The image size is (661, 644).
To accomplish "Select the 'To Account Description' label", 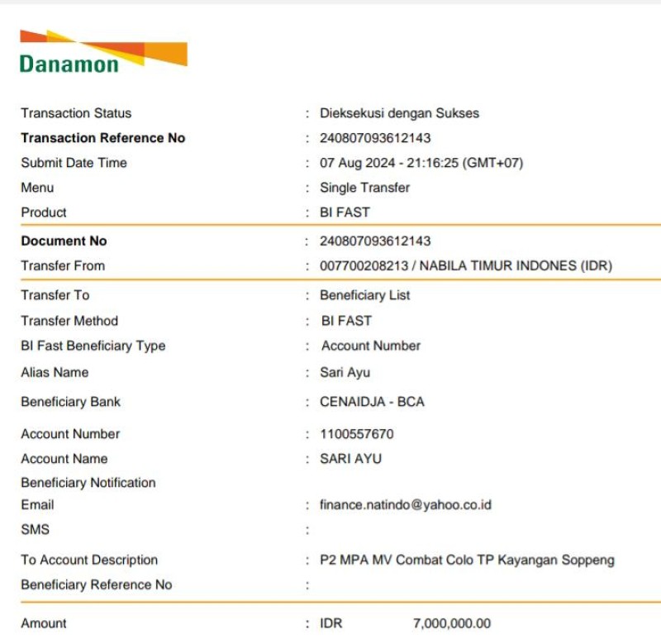I will click(x=89, y=560).
